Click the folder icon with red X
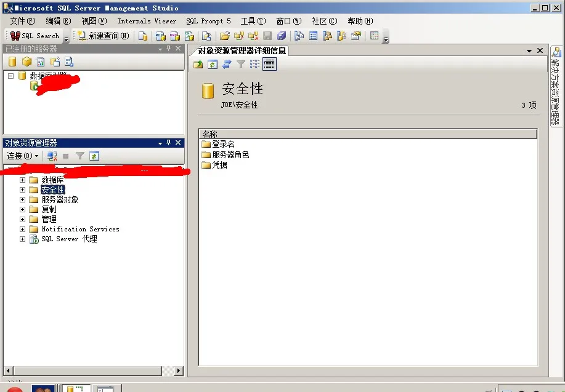 (x=253, y=36)
